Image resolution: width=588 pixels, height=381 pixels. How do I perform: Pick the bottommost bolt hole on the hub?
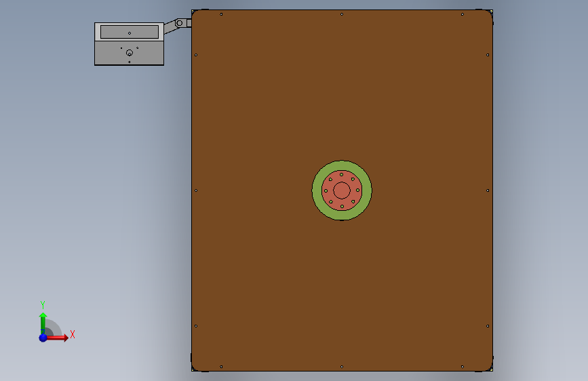pyautogui.click(x=342, y=207)
